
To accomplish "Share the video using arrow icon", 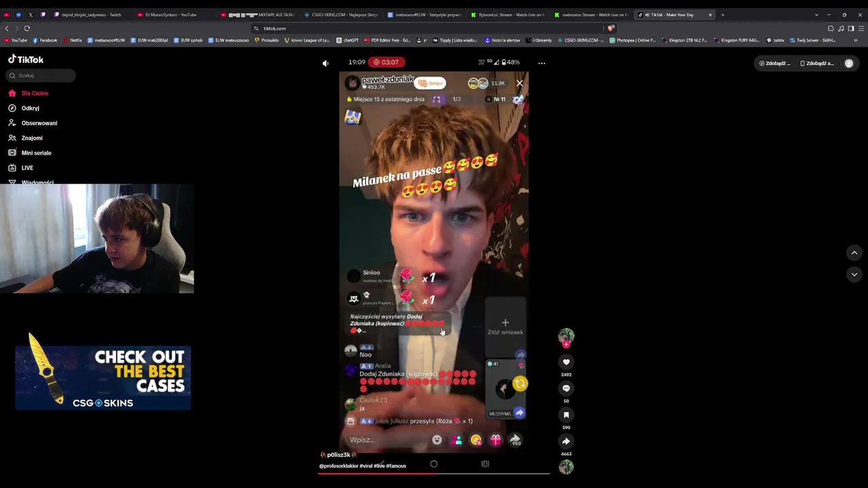I will (x=566, y=441).
